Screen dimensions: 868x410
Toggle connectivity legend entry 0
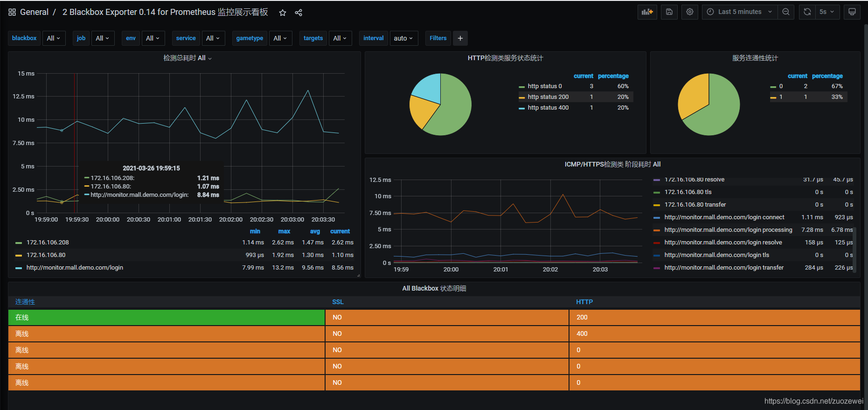pyautogui.click(x=780, y=86)
